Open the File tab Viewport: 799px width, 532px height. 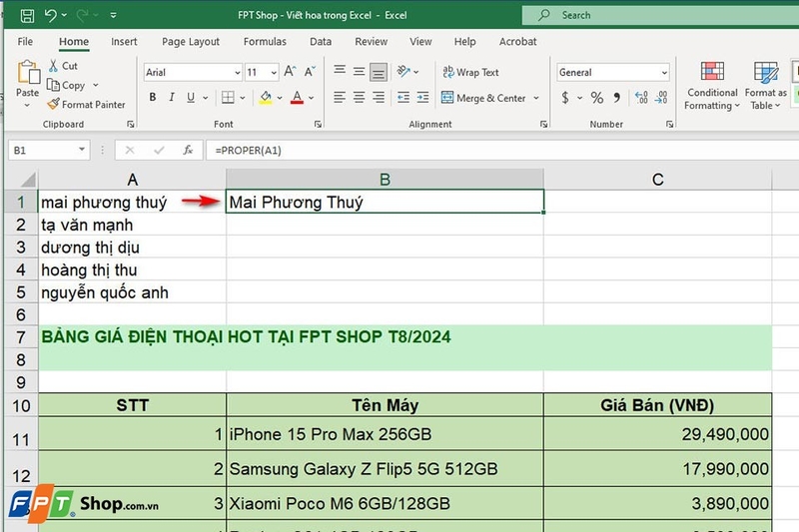point(25,42)
